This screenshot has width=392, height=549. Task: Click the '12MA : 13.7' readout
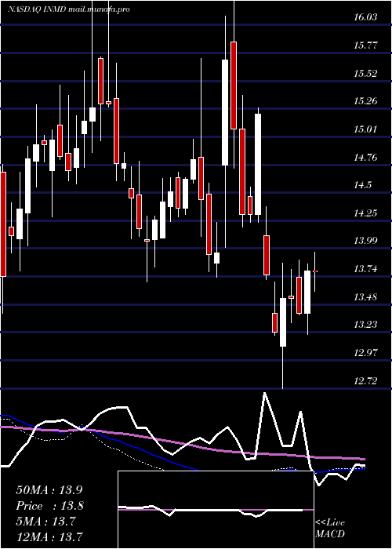pyautogui.click(x=50, y=536)
